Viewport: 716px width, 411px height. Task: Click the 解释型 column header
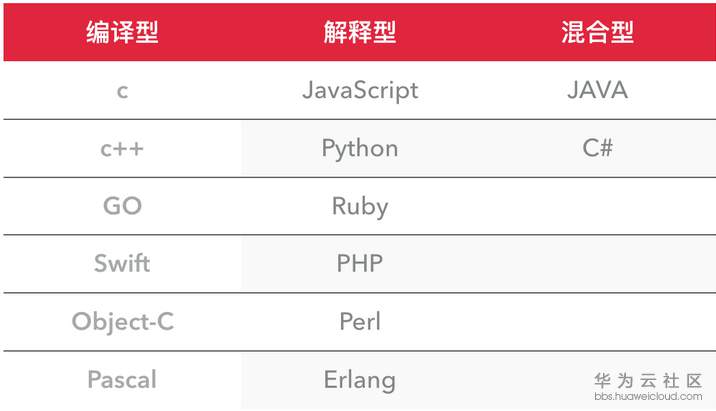(360, 33)
